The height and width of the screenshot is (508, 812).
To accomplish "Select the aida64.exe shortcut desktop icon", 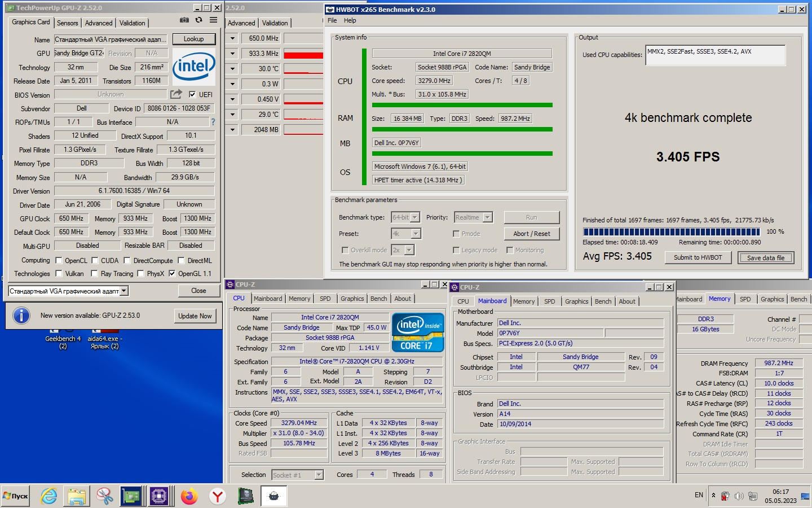I will point(105,339).
